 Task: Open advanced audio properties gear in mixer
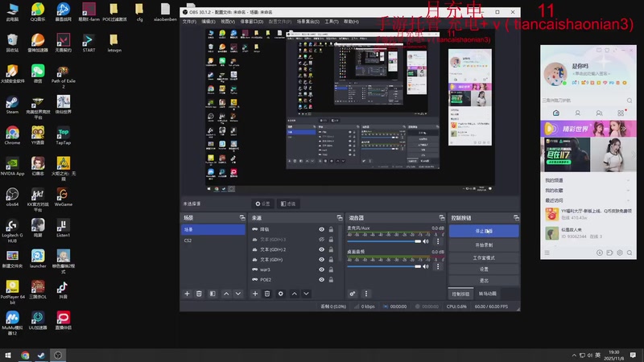click(x=353, y=294)
